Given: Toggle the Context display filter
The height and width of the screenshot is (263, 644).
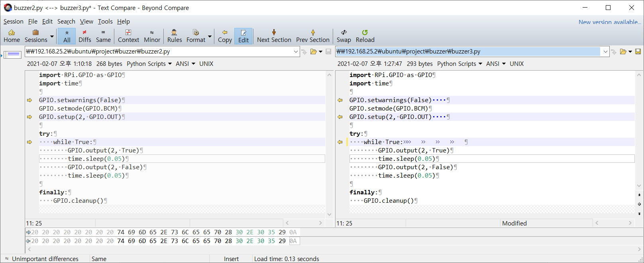Looking at the screenshot, I should pyautogui.click(x=128, y=36).
